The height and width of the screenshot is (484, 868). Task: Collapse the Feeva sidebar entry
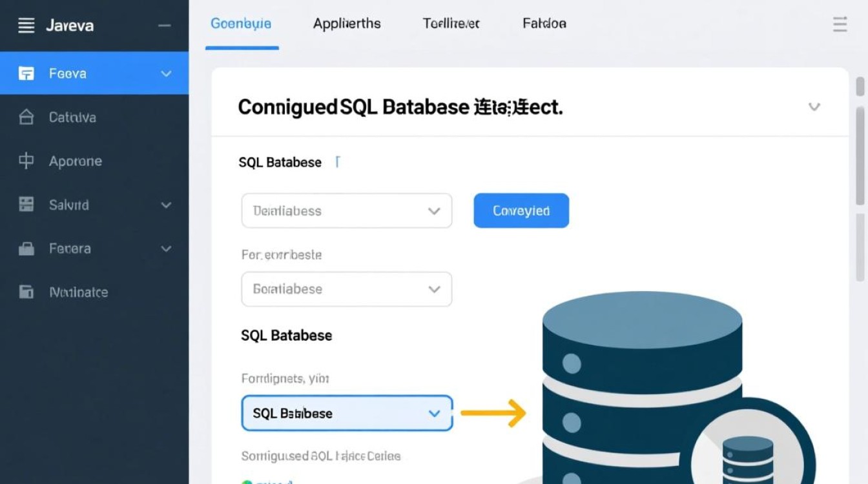pos(166,73)
